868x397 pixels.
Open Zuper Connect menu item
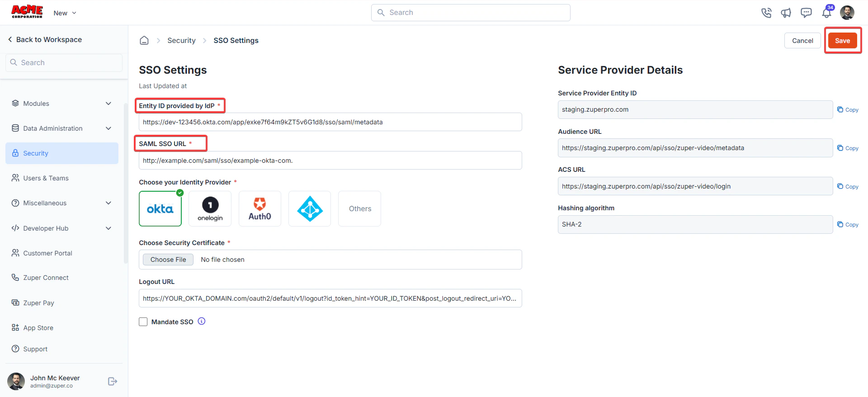pos(62,277)
